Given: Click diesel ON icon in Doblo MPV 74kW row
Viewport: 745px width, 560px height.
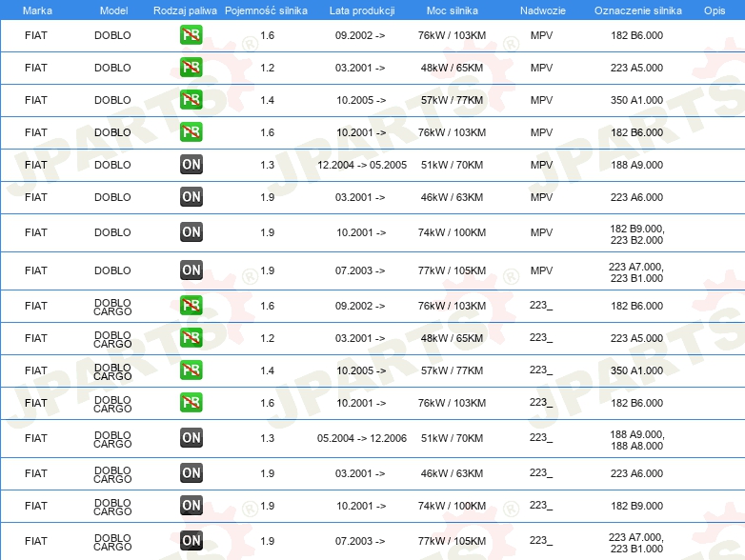Looking at the screenshot, I should [191, 231].
